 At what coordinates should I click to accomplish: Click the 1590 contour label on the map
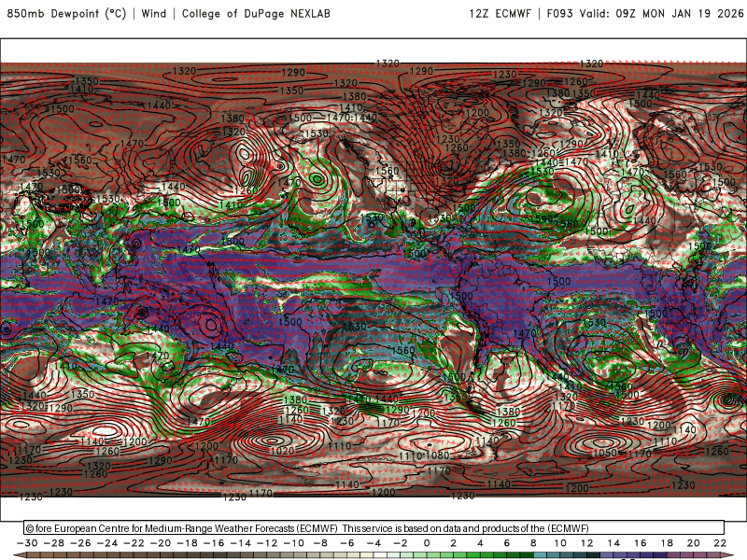pyautogui.click(x=541, y=219)
